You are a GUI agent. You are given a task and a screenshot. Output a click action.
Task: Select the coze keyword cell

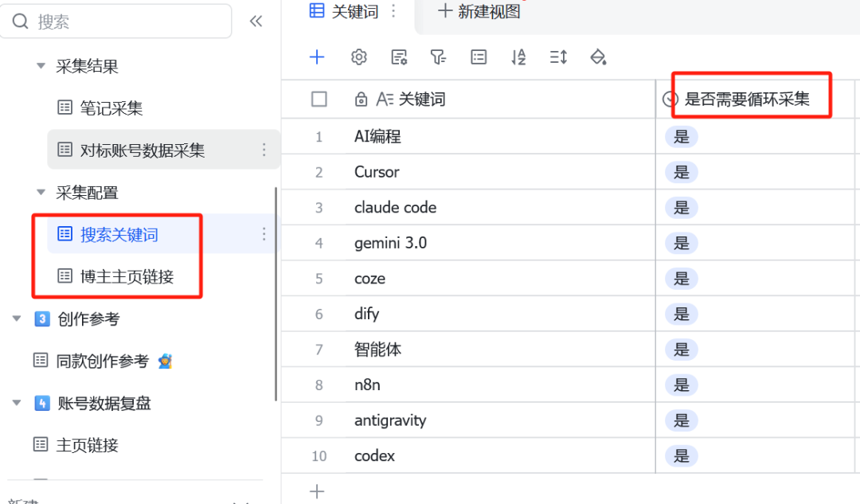tap(500, 279)
